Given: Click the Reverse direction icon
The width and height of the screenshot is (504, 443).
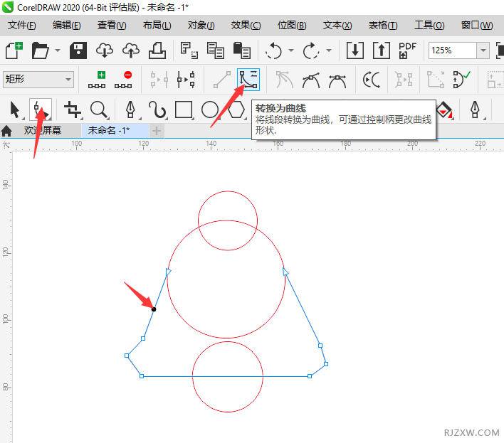Looking at the screenshot, I should tap(372, 80).
